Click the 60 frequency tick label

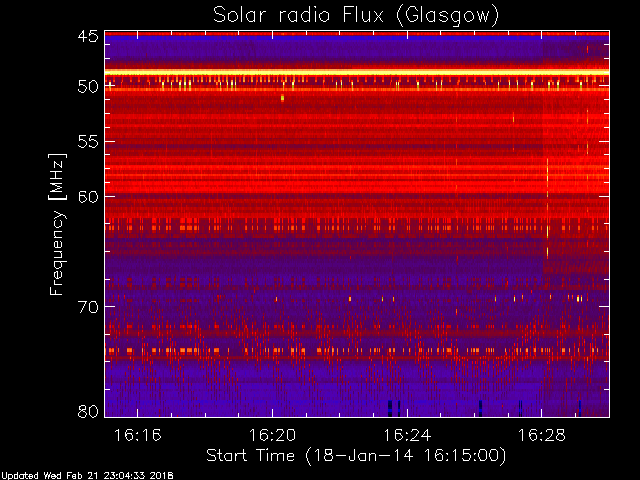(x=88, y=196)
